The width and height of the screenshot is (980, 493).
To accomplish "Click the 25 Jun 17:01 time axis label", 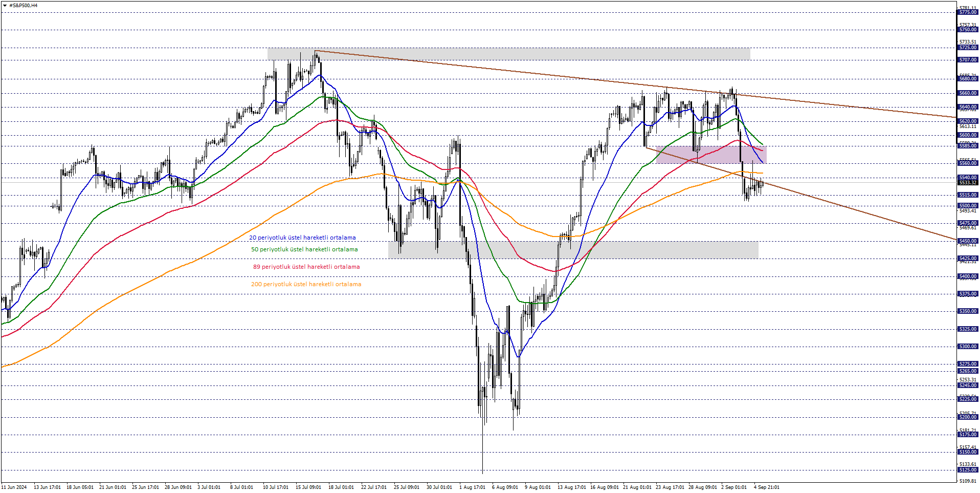I will [x=145, y=487].
